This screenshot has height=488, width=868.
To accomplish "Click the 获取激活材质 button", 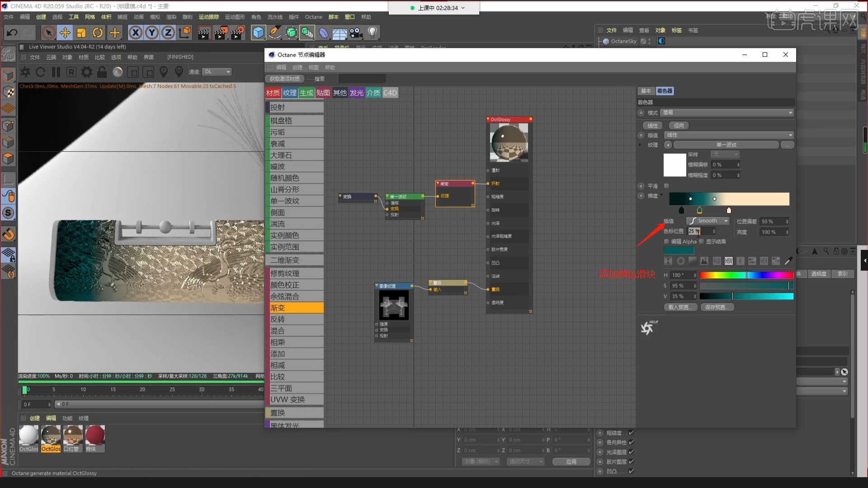I will click(284, 79).
